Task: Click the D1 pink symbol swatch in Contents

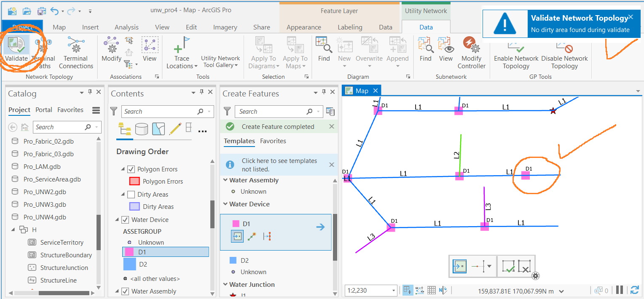Action: [129, 252]
